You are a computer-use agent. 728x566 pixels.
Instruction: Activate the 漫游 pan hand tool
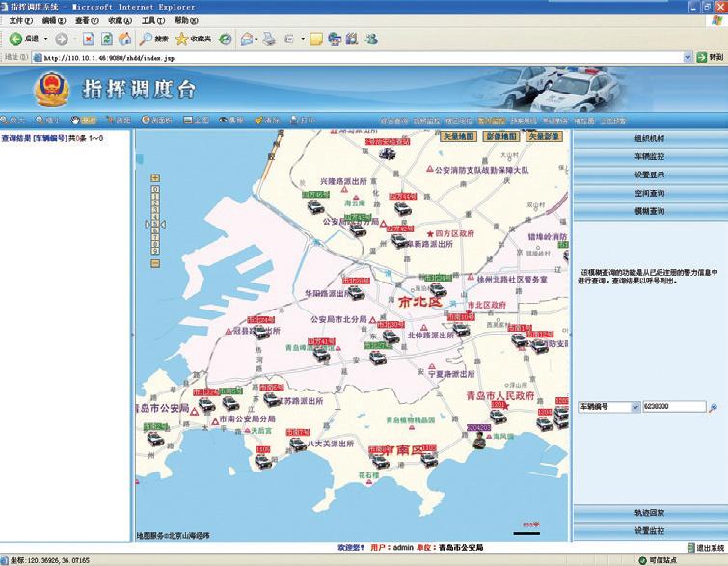tap(84, 121)
